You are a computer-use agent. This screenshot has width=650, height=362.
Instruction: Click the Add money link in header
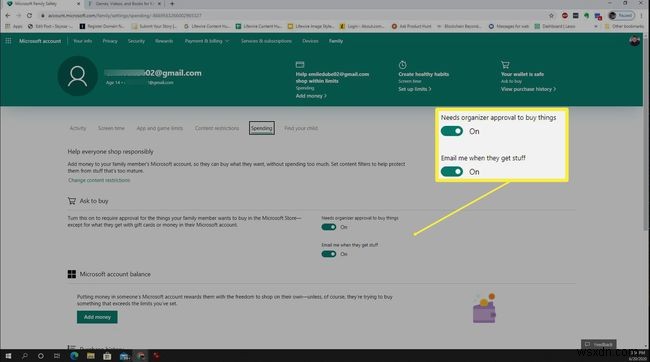(311, 96)
